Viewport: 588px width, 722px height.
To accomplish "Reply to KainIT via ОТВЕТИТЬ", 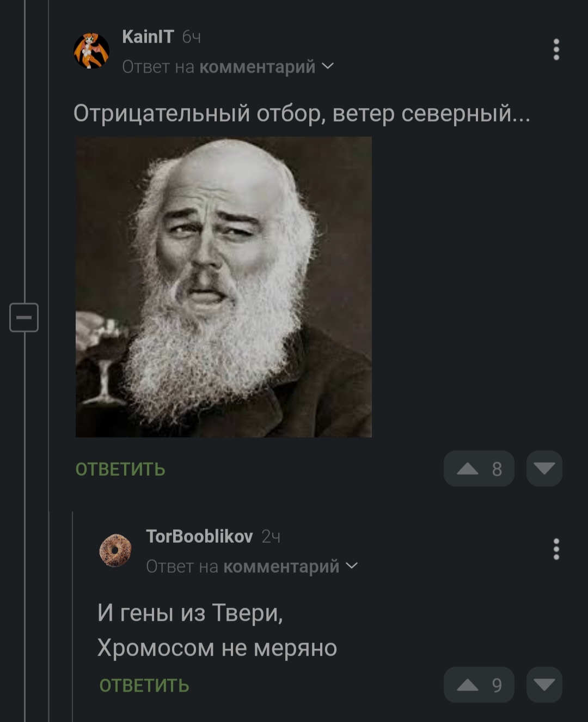I will coord(120,469).
